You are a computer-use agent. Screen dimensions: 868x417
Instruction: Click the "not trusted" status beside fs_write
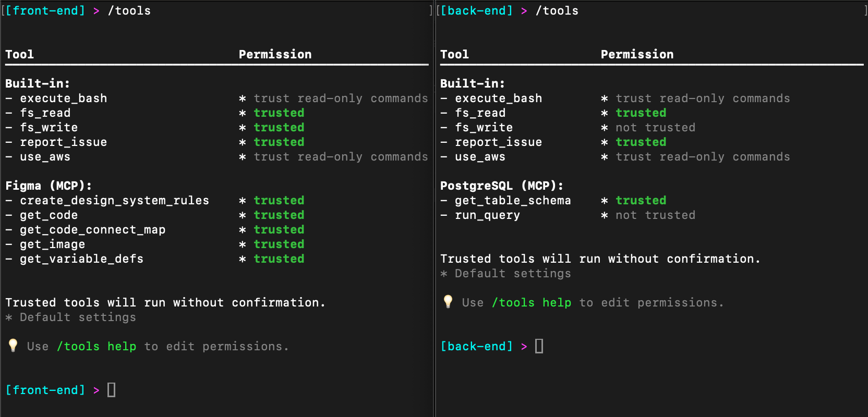[x=655, y=128]
